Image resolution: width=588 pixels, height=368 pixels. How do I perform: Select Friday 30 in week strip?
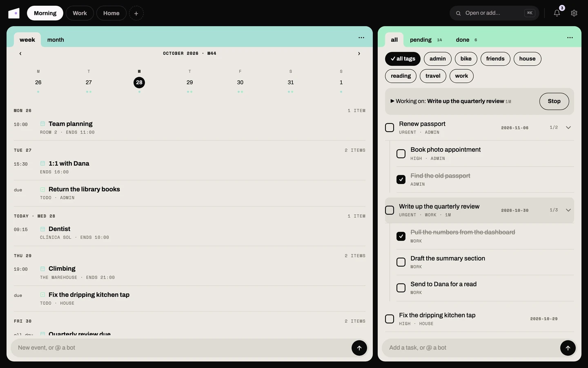[240, 82]
